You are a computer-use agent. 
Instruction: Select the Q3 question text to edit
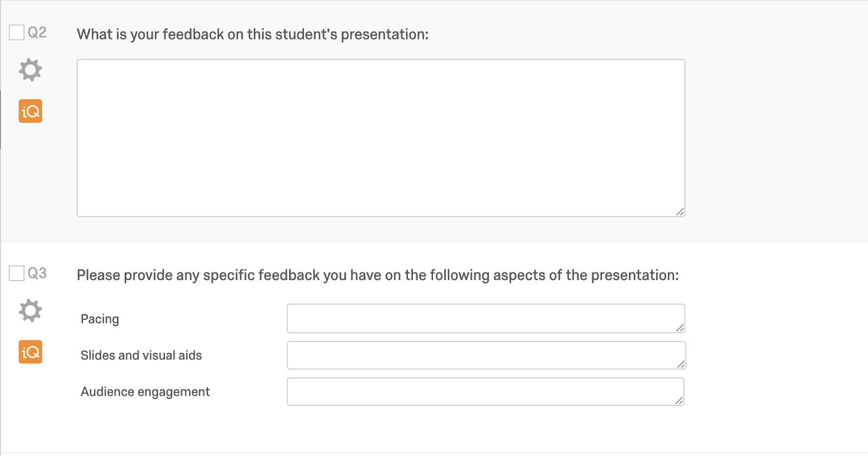pos(378,275)
